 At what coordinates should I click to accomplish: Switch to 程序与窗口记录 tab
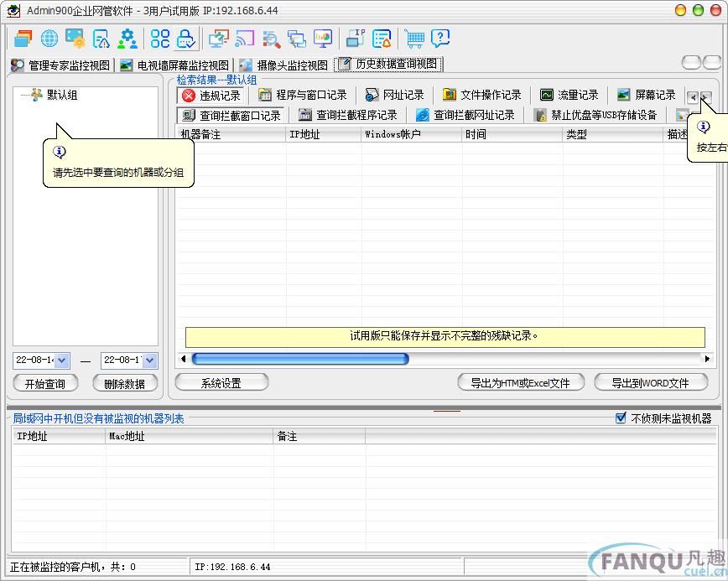pos(303,95)
